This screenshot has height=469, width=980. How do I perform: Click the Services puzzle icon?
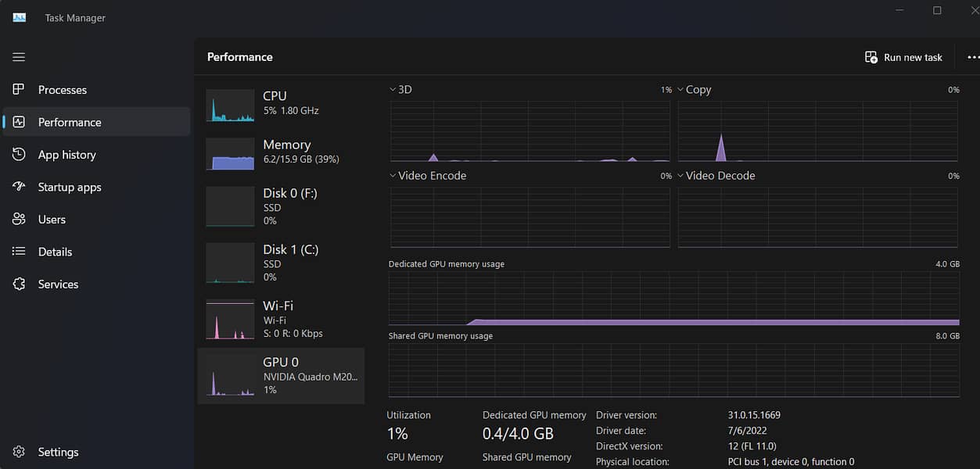point(20,285)
